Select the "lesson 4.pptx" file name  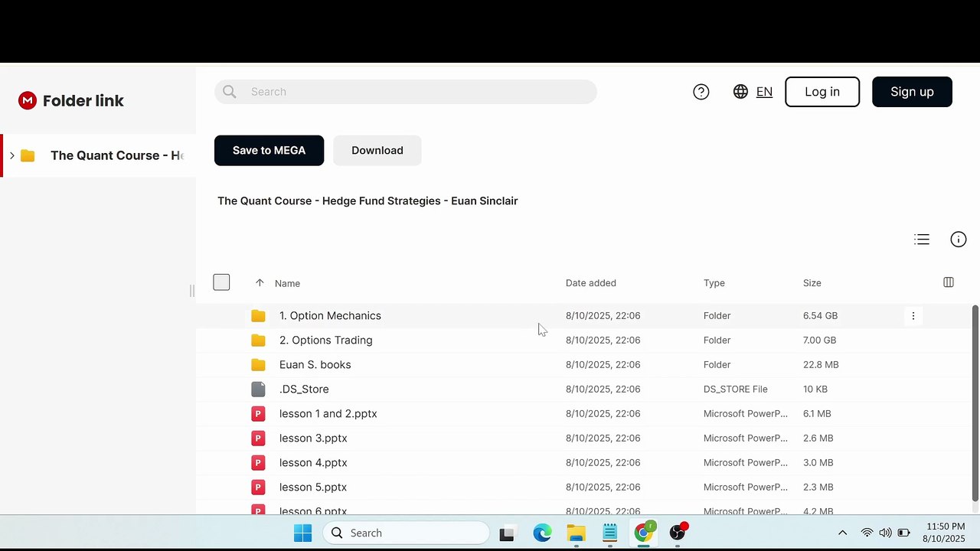point(313,462)
